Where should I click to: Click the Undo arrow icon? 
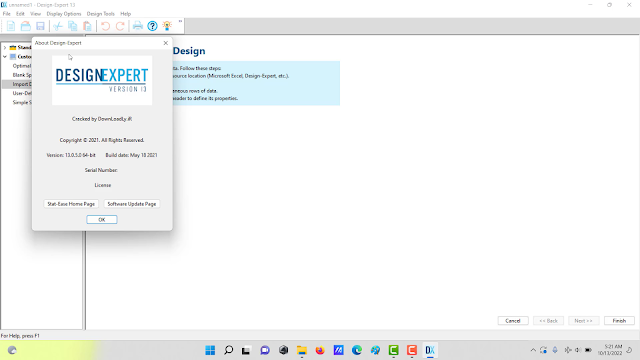click(x=105, y=26)
